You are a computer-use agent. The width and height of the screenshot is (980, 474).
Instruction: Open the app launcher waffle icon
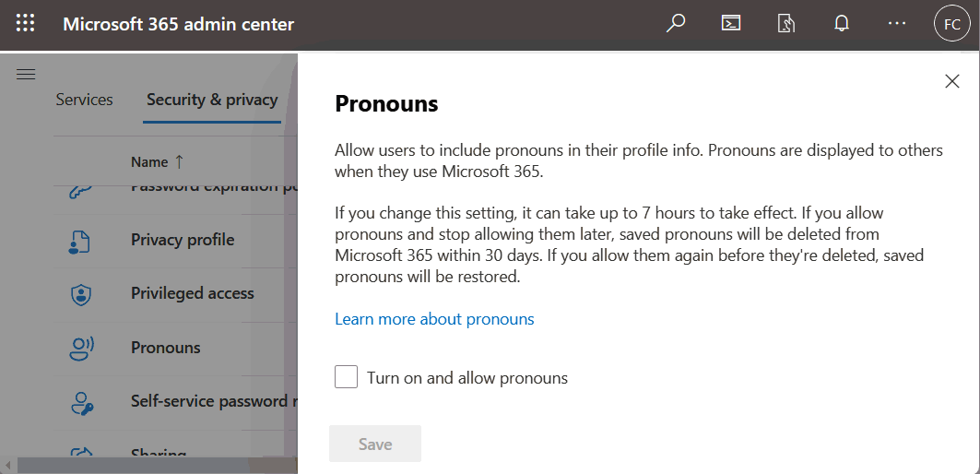pos(26,24)
